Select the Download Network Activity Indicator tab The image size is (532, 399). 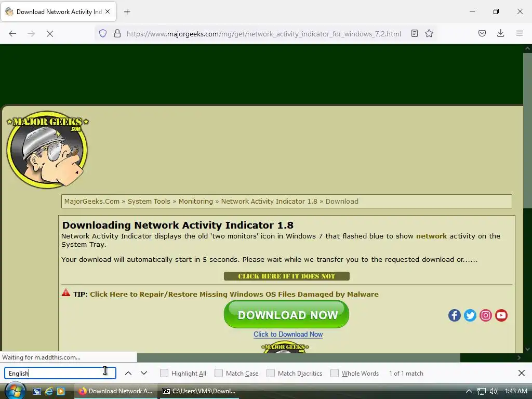click(x=58, y=11)
